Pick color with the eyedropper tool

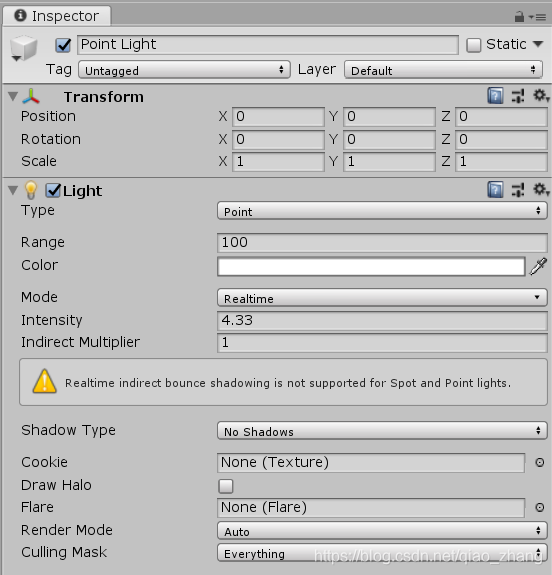(x=538, y=266)
